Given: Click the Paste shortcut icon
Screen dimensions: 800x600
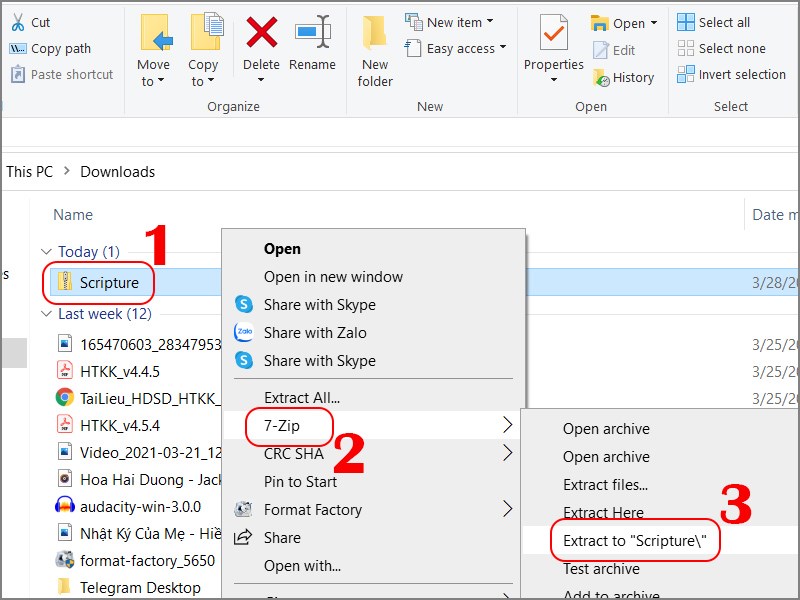Looking at the screenshot, I should (18, 74).
